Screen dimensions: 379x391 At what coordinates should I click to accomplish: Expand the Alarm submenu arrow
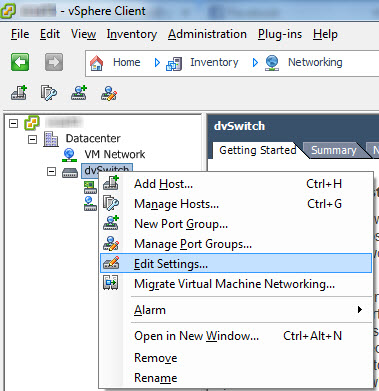pyautogui.click(x=360, y=310)
